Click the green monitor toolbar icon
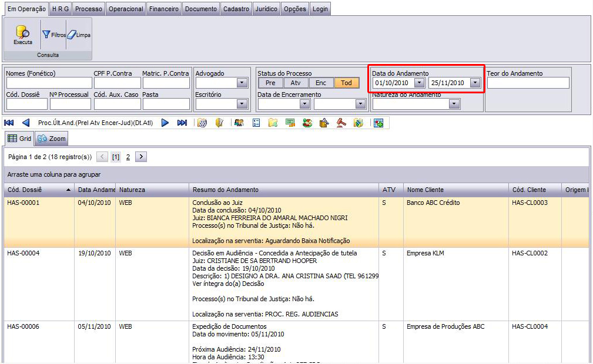The height and width of the screenshot is (364, 593). click(290, 123)
